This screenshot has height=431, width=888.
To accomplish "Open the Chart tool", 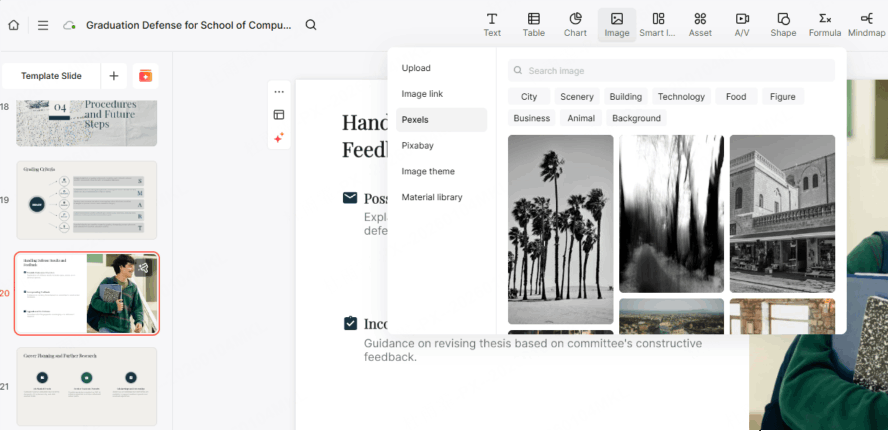I will [x=575, y=25].
